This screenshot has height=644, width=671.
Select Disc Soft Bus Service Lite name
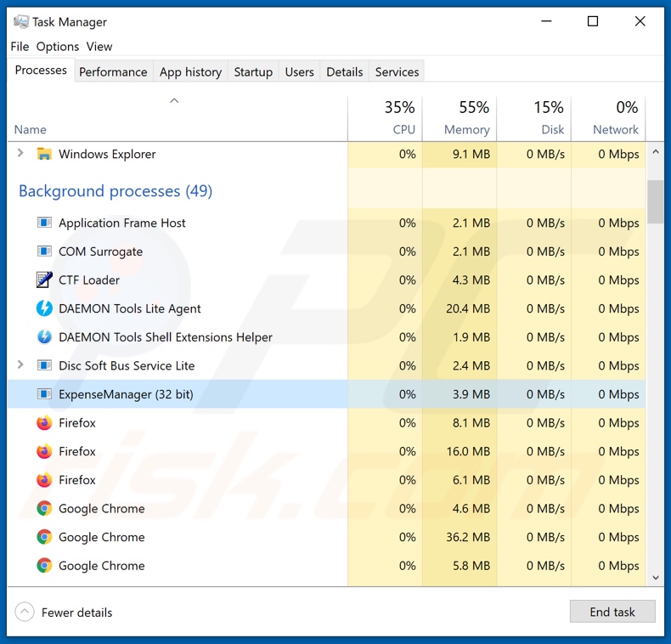pos(127,365)
